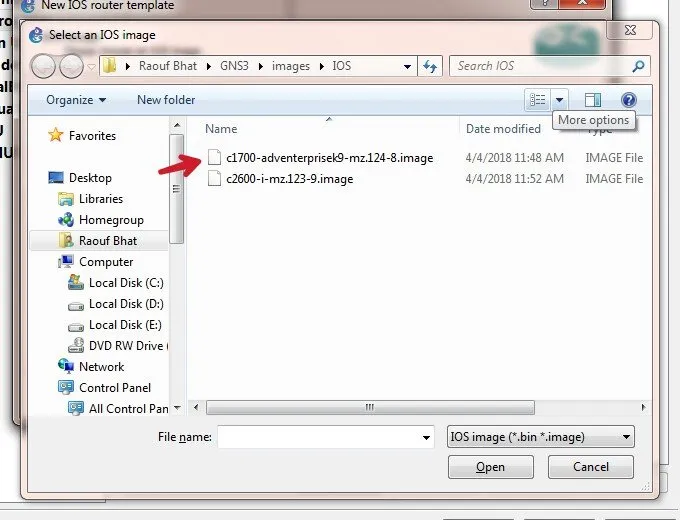The height and width of the screenshot is (520, 680).
Task: Select c1700-adventerprisek9-mz.124-8.image file
Action: [x=330, y=158]
